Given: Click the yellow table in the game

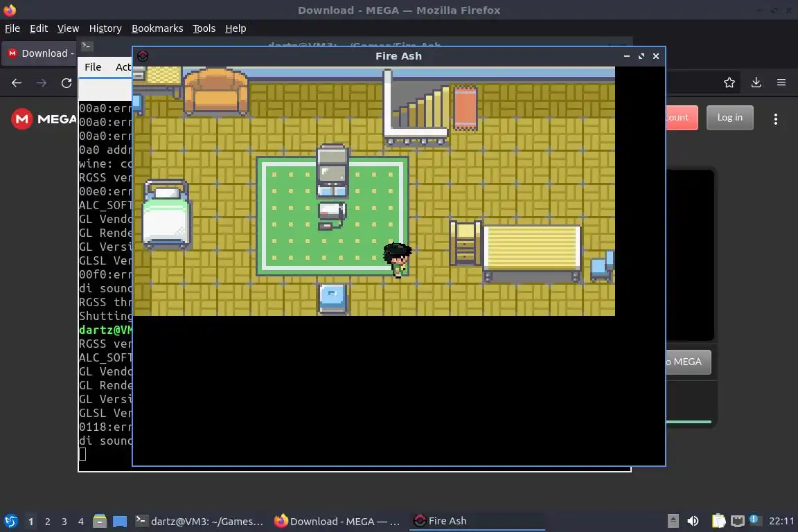Looking at the screenshot, I should coord(532,253).
